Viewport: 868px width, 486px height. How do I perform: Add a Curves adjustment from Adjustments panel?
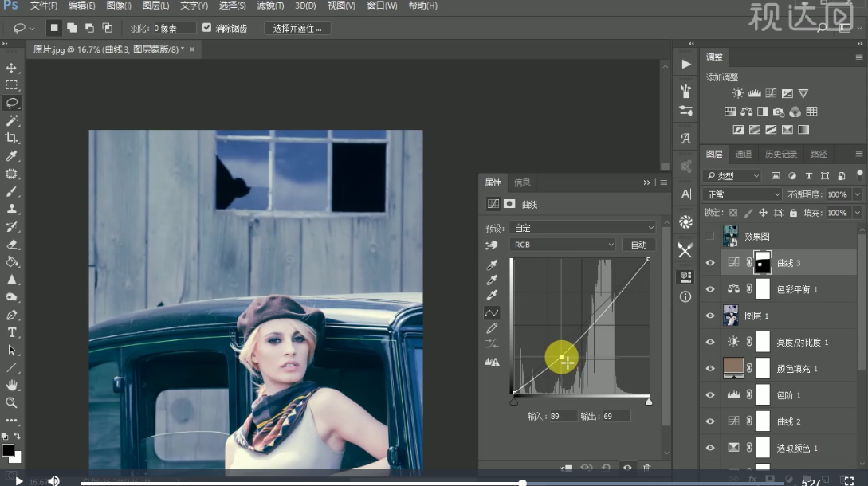click(x=771, y=93)
